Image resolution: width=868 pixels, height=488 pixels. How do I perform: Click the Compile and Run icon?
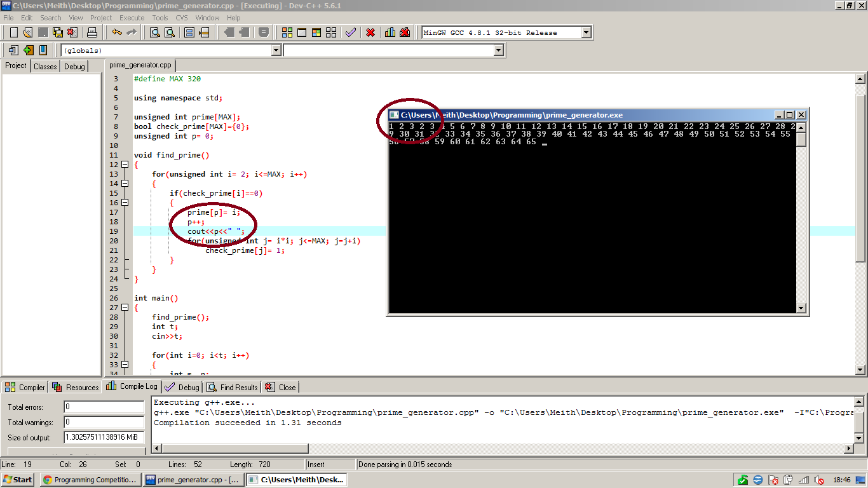point(316,32)
